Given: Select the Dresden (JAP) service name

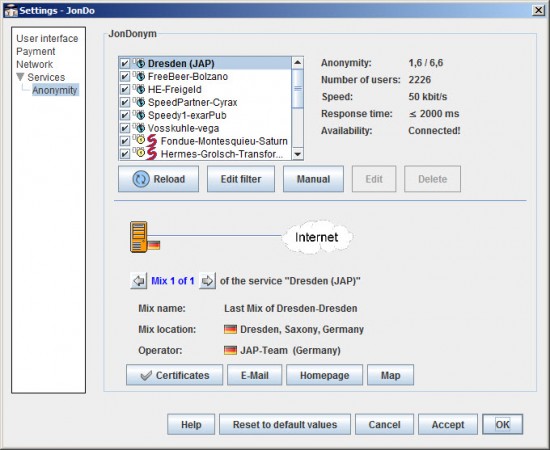Looking at the screenshot, I should pyautogui.click(x=181, y=63).
